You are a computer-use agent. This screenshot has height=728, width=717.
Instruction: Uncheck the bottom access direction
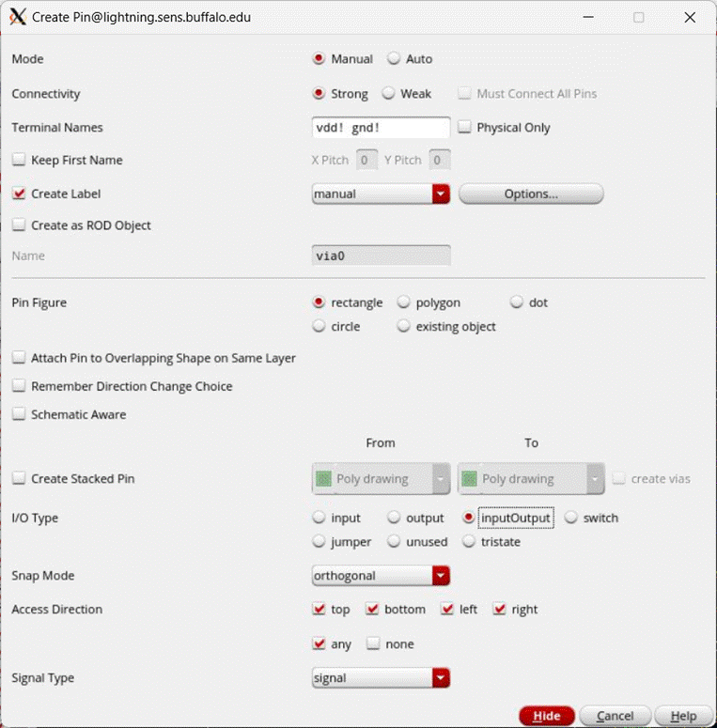point(372,610)
